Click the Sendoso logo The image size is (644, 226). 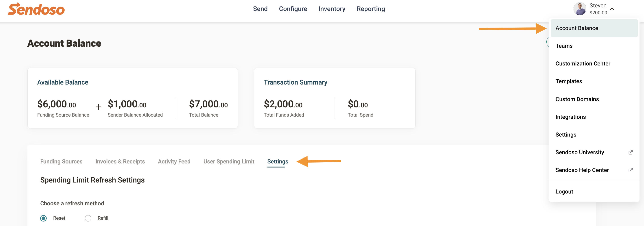point(36,9)
